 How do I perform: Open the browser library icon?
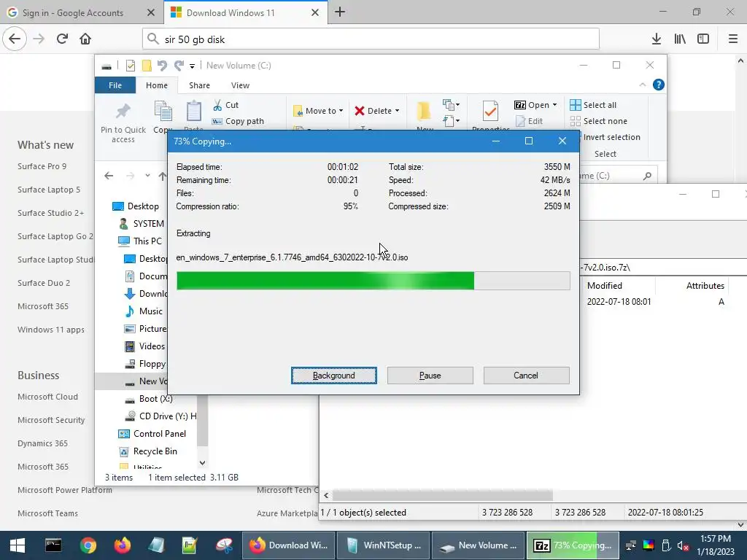point(680,39)
